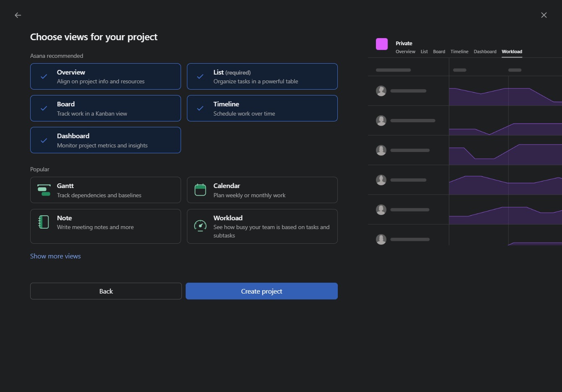Click "Write meeting notes and more" description

point(96,227)
